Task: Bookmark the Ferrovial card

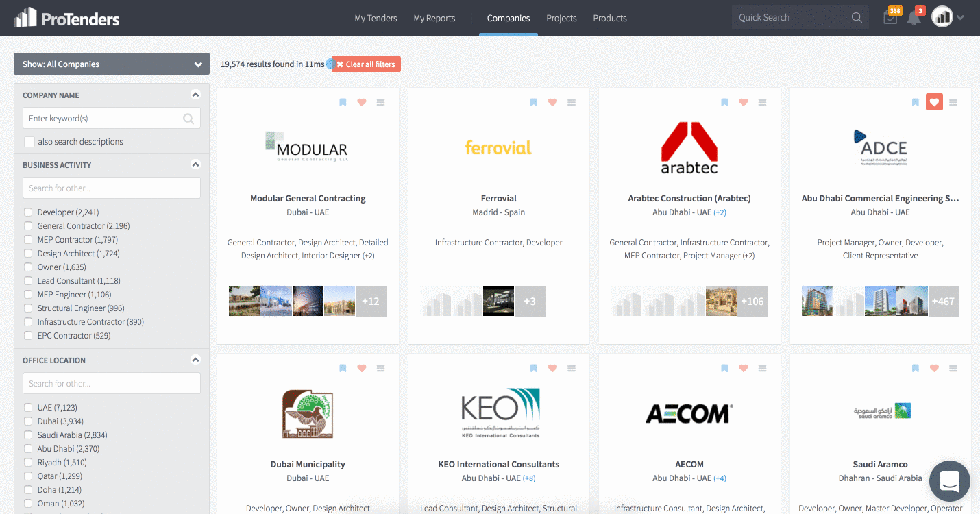Action: pyautogui.click(x=533, y=102)
